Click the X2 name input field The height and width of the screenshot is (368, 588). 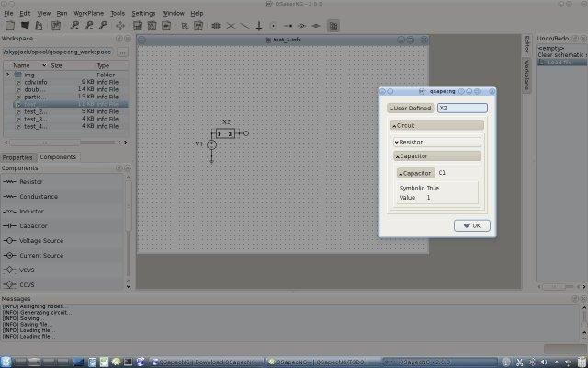pos(461,108)
